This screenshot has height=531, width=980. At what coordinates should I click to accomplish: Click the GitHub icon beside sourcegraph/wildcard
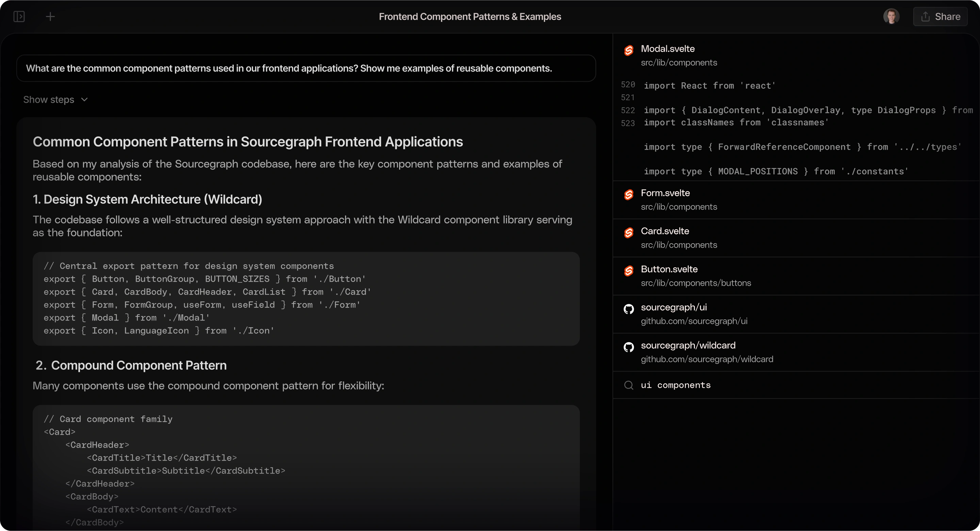tap(629, 347)
